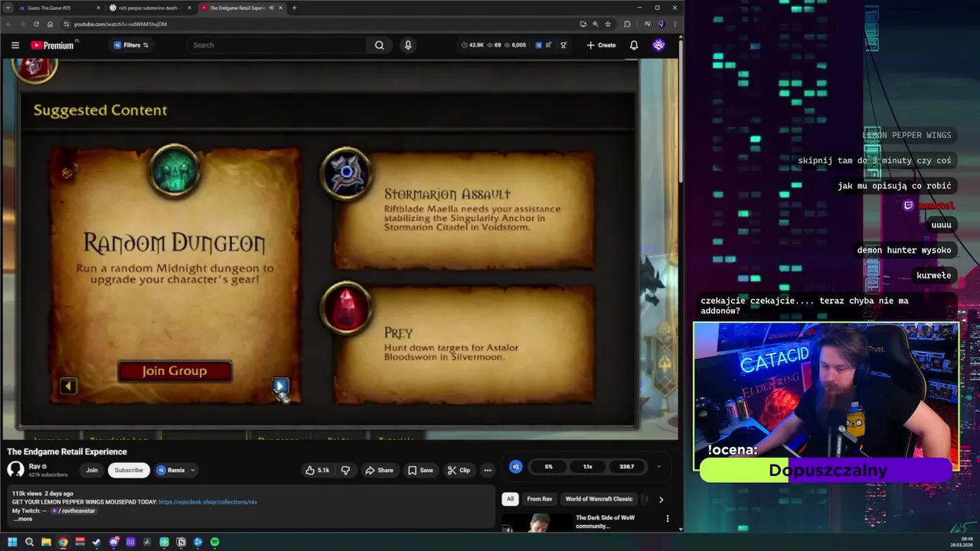This screenshot has height=551, width=980.
Task: Expand the Remix dropdown chevron
Action: click(x=192, y=470)
